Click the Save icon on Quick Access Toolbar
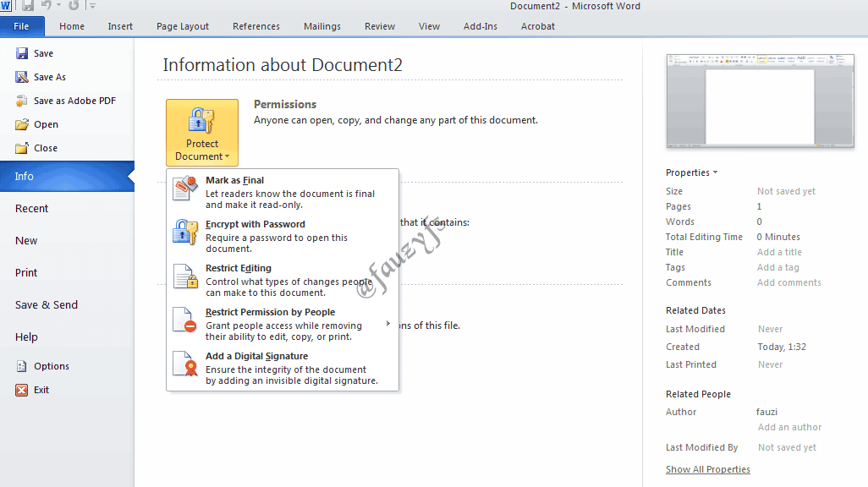This screenshot has width=868, height=487. (28, 6)
